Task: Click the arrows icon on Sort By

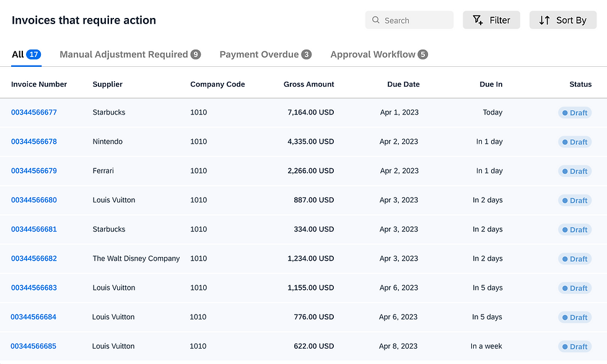Action: tap(544, 20)
